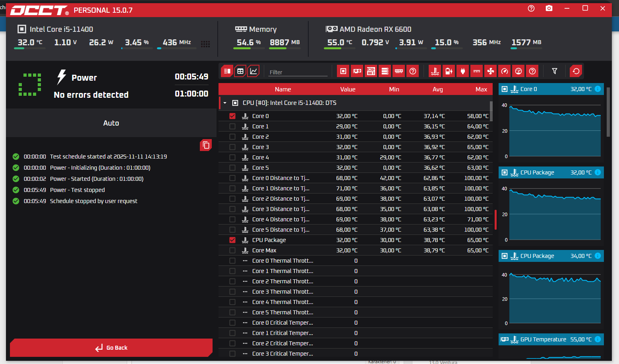
Task: Click the AMD Radeon RX 6600 header label
Action: (x=375, y=29)
